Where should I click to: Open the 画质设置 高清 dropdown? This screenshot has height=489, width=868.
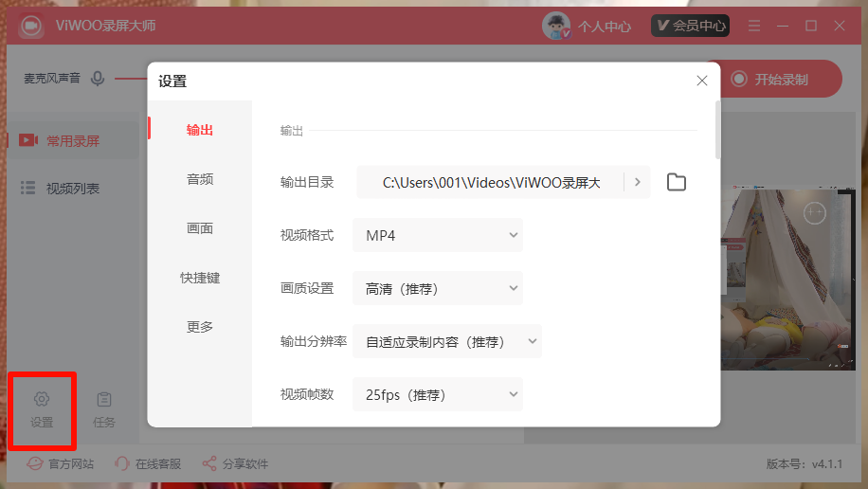coord(438,288)
